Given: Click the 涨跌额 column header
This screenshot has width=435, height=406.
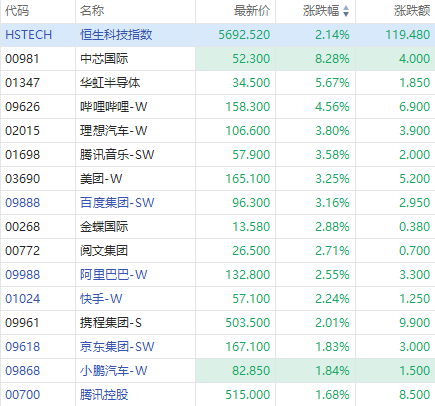Looking at the screenshot, I should pyautogui.click(x=412, y=11).
